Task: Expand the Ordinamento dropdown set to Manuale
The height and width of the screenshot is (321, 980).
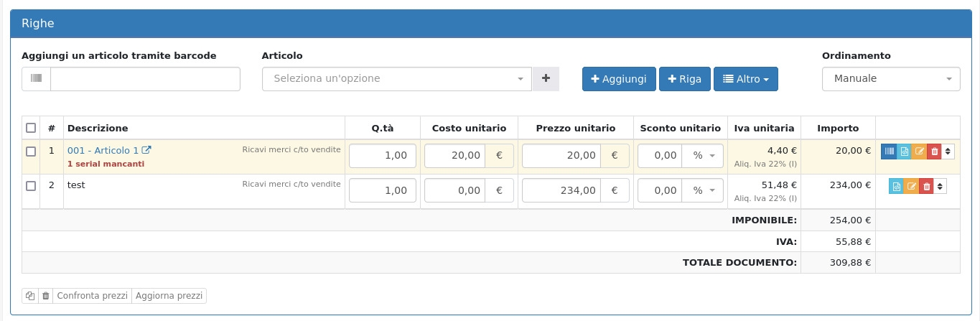Action: pos(890,79)
